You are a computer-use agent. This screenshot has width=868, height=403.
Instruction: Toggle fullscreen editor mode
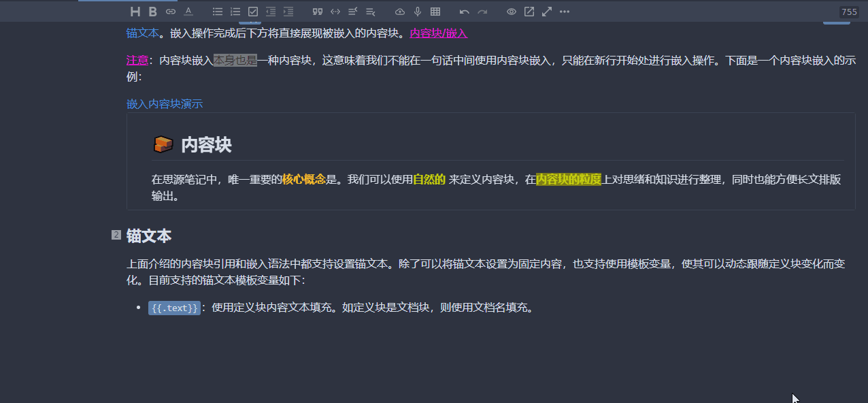547,12
